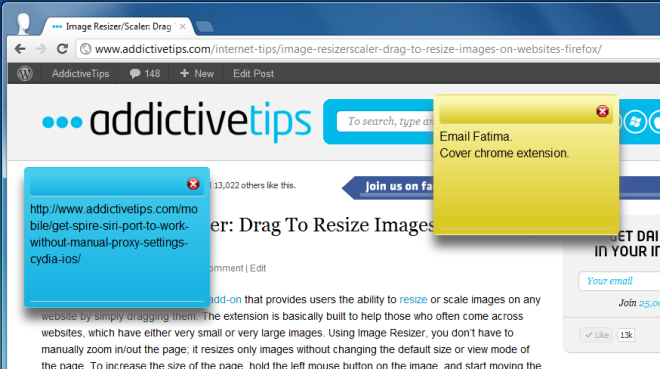Click the Cover chrome extension note text
The height and width of the screenshot is (369, 660).
(504, 153)
